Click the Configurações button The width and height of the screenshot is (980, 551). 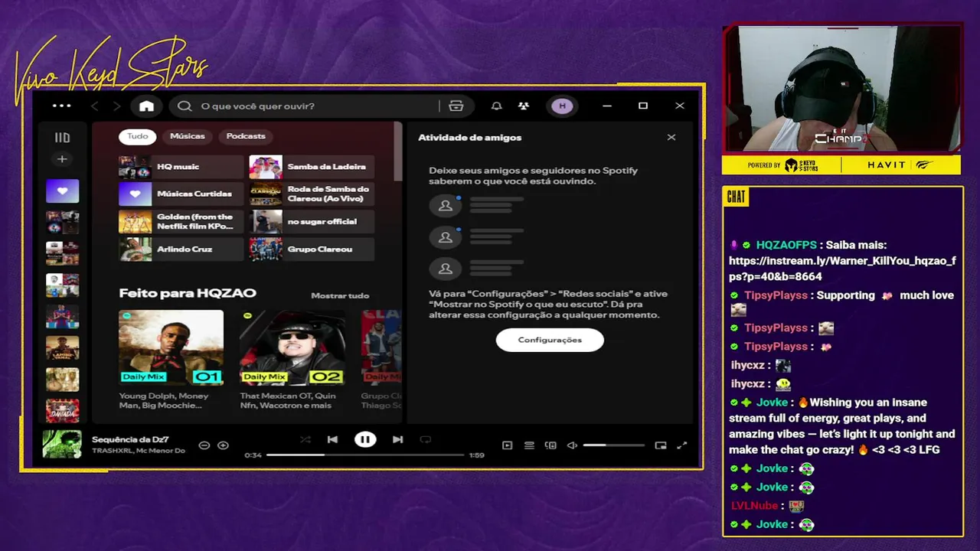pos(550,340)
